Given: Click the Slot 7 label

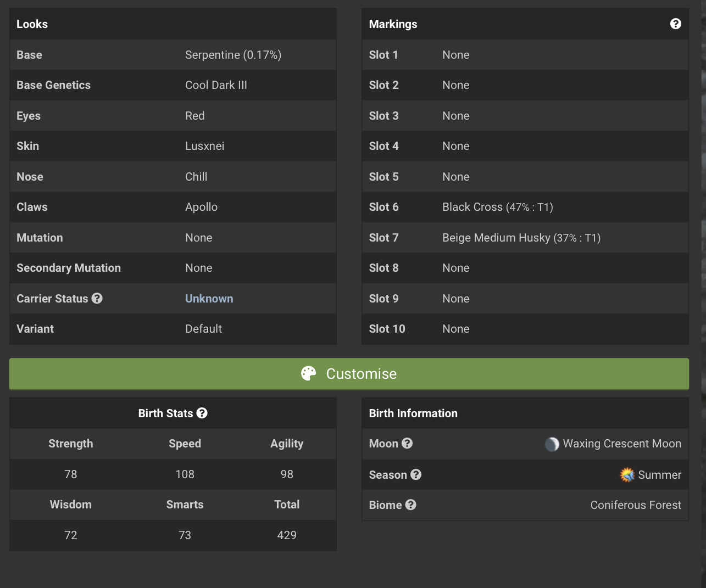Looking at the screenshot, I should [x=384, y=238].
